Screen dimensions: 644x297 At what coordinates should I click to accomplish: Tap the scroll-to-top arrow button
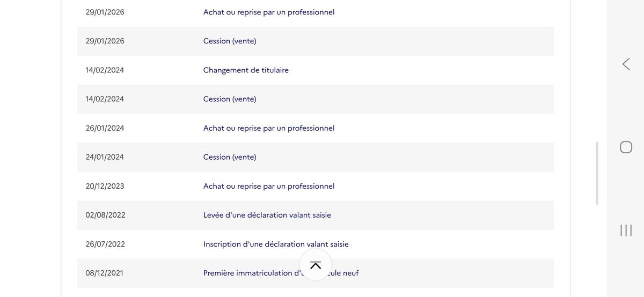click(316, 265)
